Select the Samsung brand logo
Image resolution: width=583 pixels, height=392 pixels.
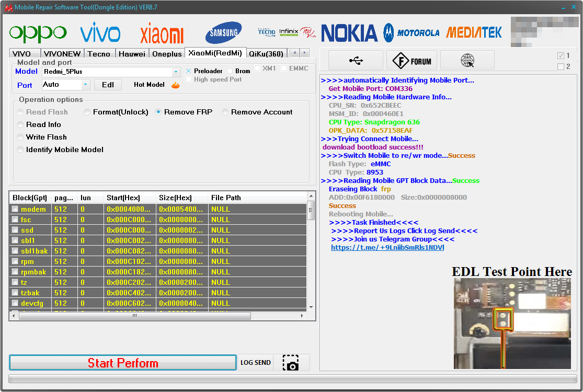pyautogui.click(x=224, y=33)
